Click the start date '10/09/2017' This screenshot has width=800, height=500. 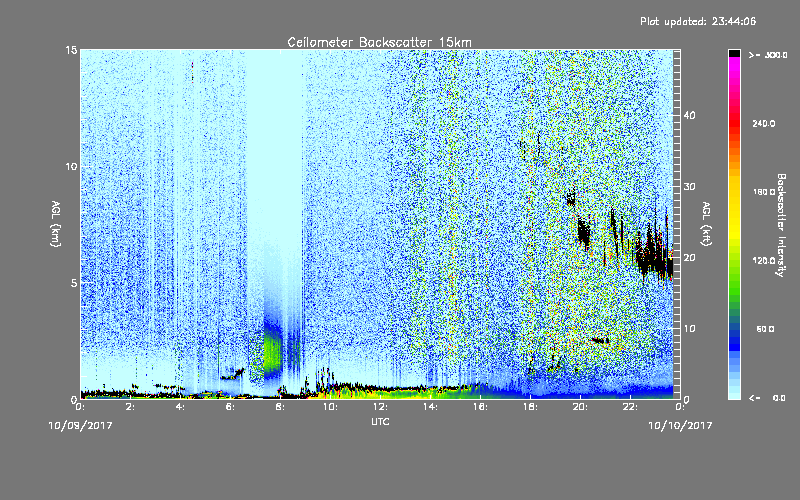80,425
